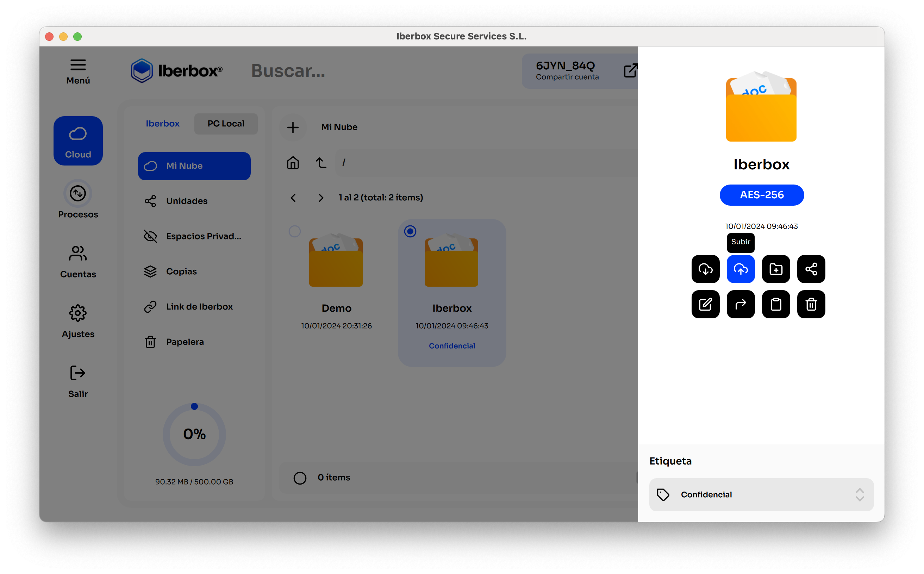924x574 pixels.
Task: Click the 6JYN_84Q Compartir cuenta button
Action: [x=580, y=71]
